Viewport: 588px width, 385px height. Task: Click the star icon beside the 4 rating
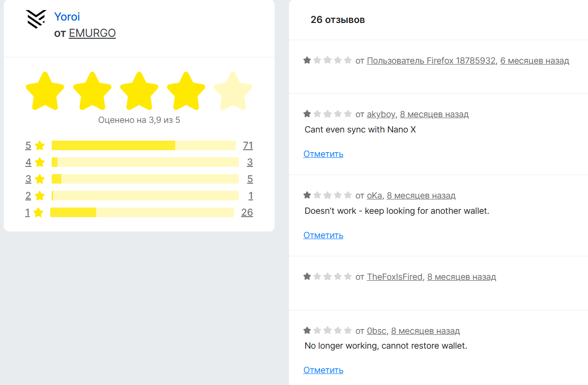point(40,162)
